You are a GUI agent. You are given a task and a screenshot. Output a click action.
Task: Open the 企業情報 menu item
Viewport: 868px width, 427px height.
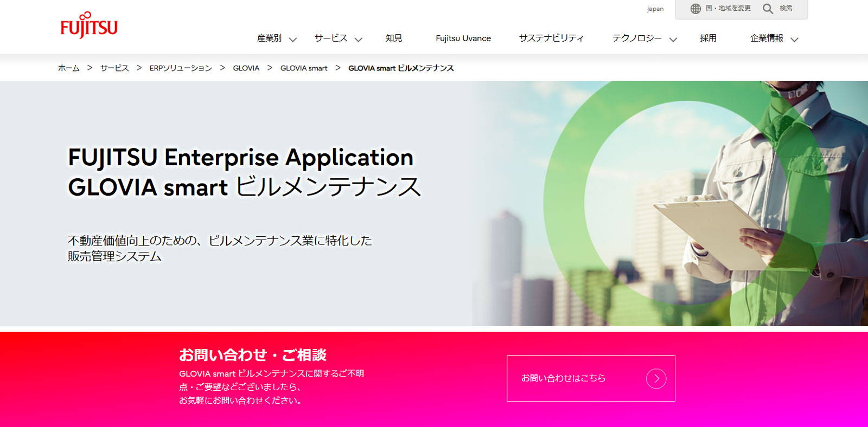coord(767,38)
